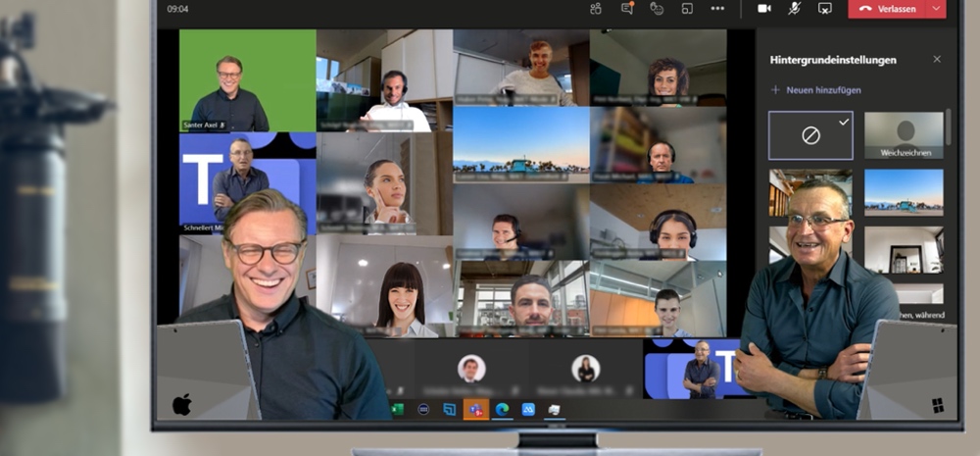Click the raise hand reactions icon
The height and width of the screenshot is (456, 980).
(x=657, y=9)
